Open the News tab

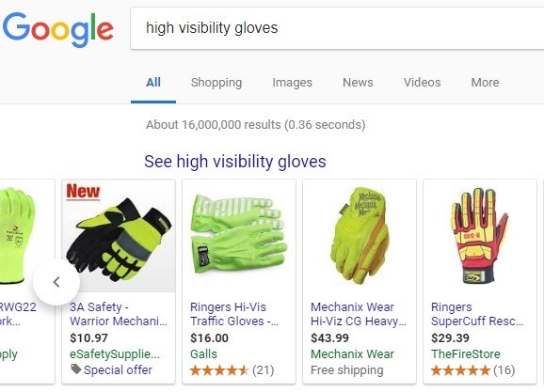point(358,83)
